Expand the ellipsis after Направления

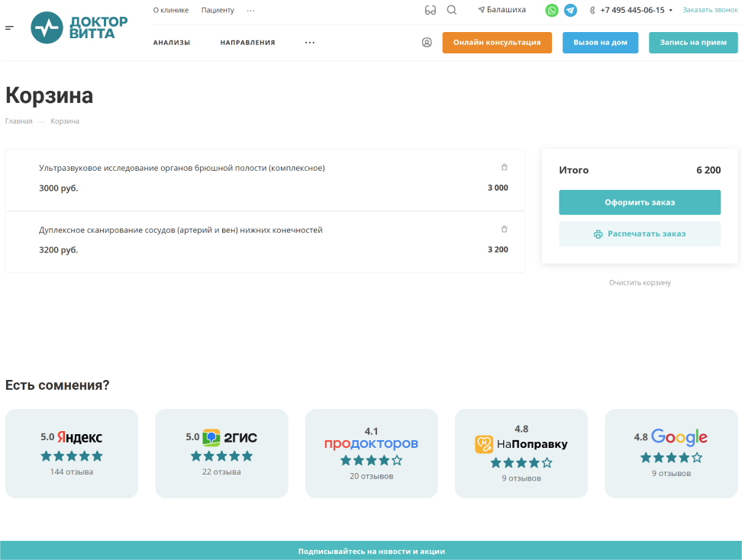[x=309, y=43]
